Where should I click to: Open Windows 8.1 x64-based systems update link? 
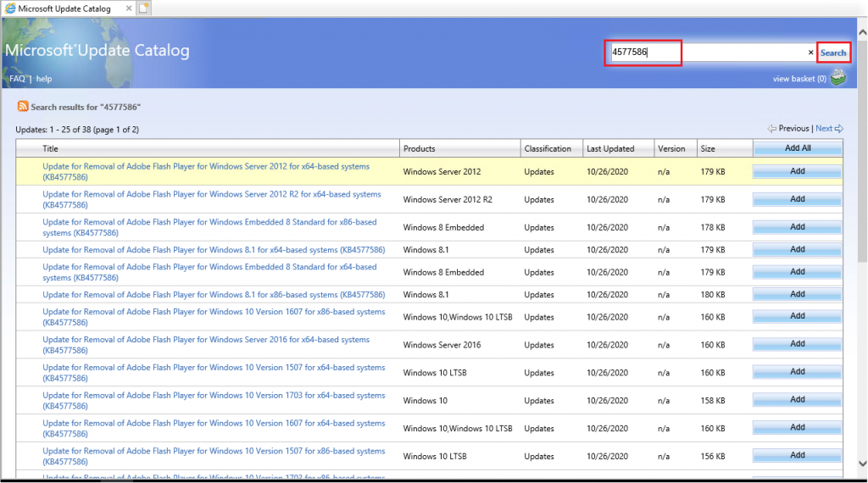214,250
